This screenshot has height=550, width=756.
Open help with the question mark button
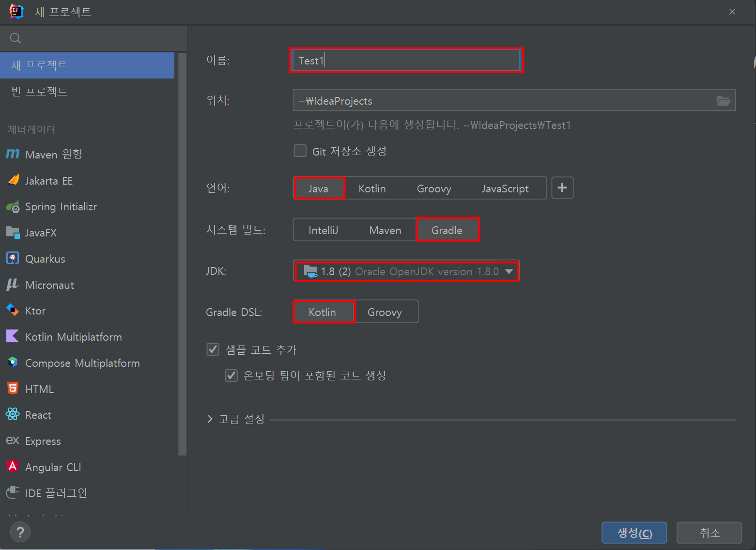pyautogui.click(x=20, y=533)
